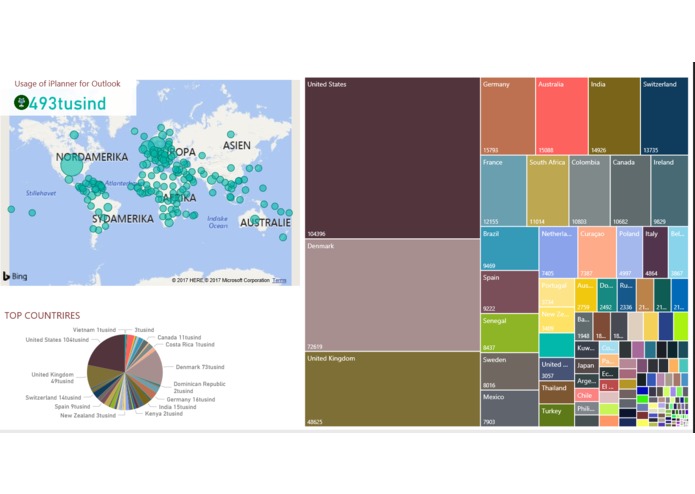The height and width of the screenshot is (494, 695).
Task: Click the United Kingdom 49tusind pie label
Action: point(53,377)
